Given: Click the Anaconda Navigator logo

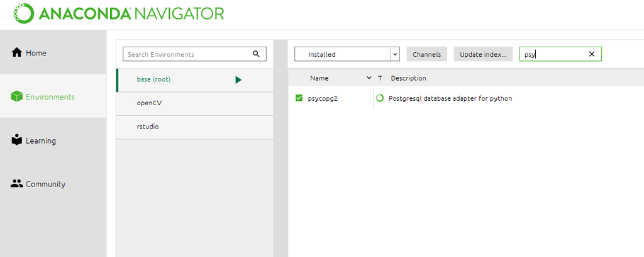Looking at the screenshot, I should (119, 14).
